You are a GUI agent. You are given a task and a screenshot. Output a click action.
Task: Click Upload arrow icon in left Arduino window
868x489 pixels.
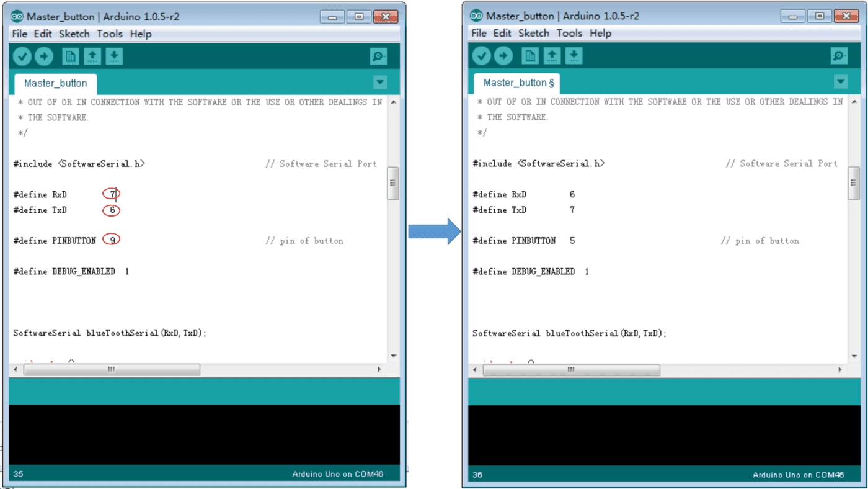[x=44, y=56]
